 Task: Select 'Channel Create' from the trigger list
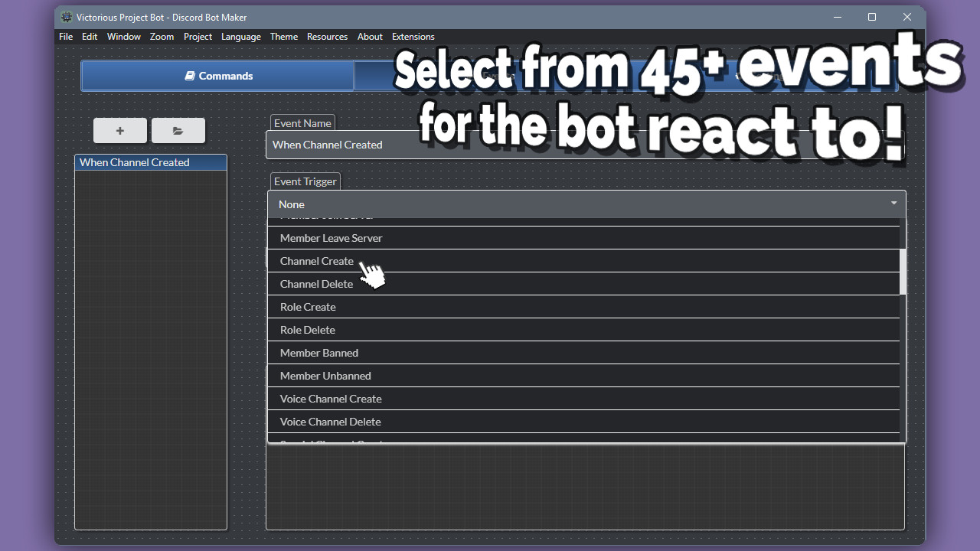(317, 261)
